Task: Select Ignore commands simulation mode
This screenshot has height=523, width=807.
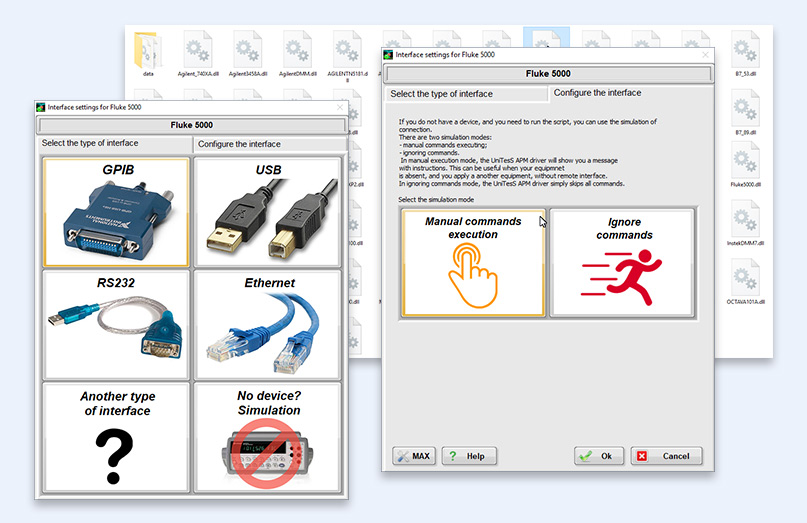Action: tap(622, 263)
